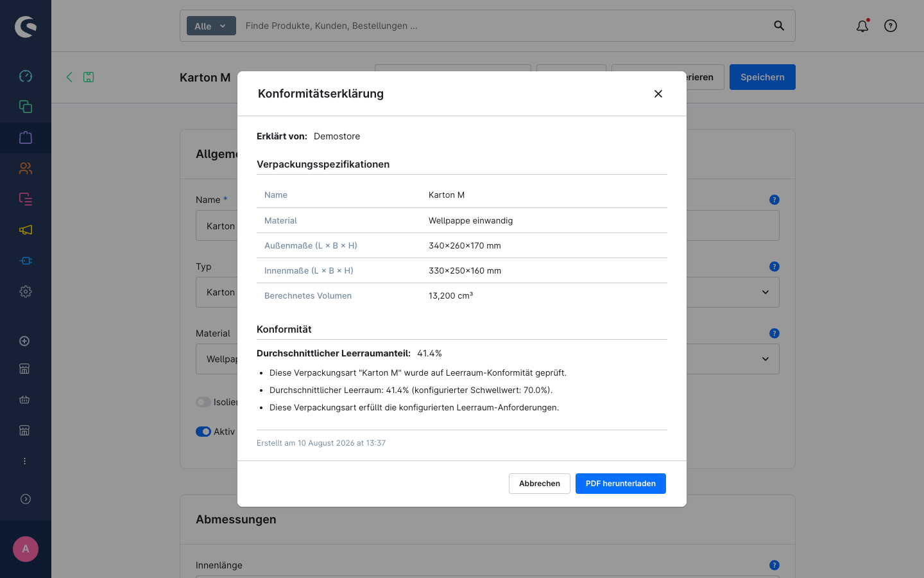Click 'Berechnetes Volumen' row label
Image resolution: width=924 pixels, height=578 pixels.
pos(308,295)
